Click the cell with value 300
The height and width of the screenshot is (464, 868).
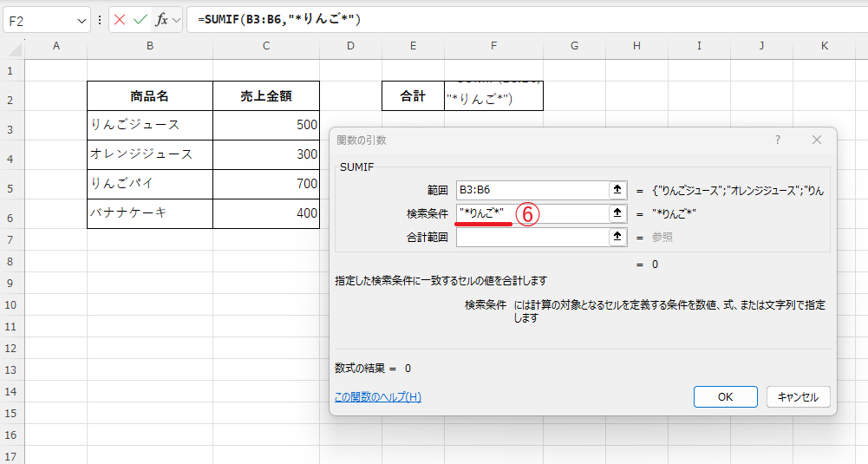[266, 154]
